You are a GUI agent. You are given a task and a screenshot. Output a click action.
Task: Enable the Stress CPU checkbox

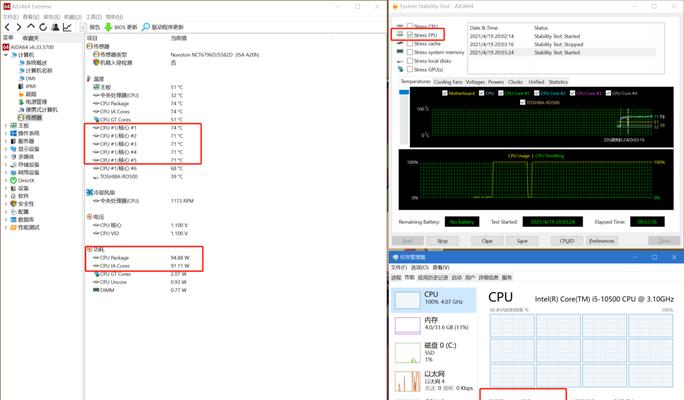click(x=410, y=26)
